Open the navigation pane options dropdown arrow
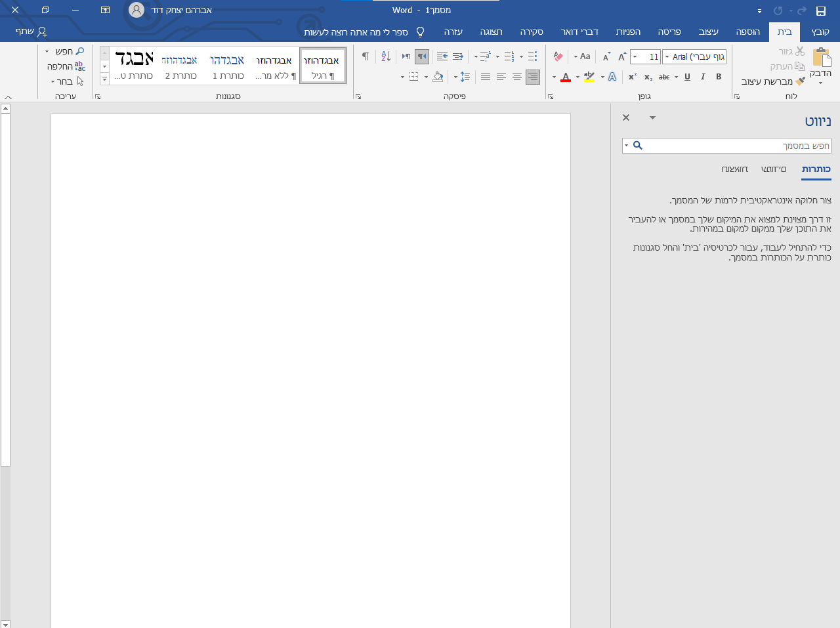This screenshot has width=840, height=628. click(x=652, y=117)
